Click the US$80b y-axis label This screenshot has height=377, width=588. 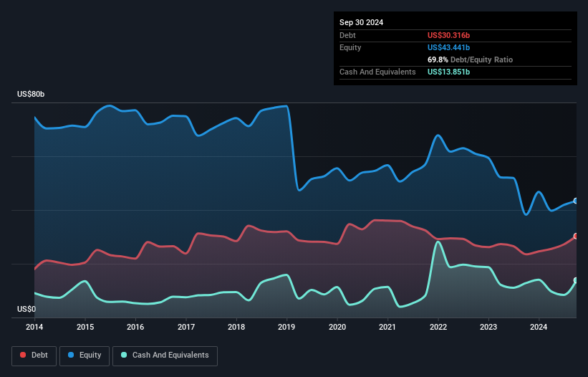tap(31, 94)
